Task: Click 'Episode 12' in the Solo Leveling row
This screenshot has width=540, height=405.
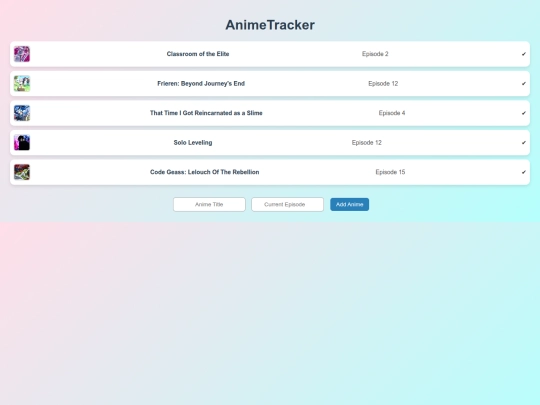Action: (366, 143)
